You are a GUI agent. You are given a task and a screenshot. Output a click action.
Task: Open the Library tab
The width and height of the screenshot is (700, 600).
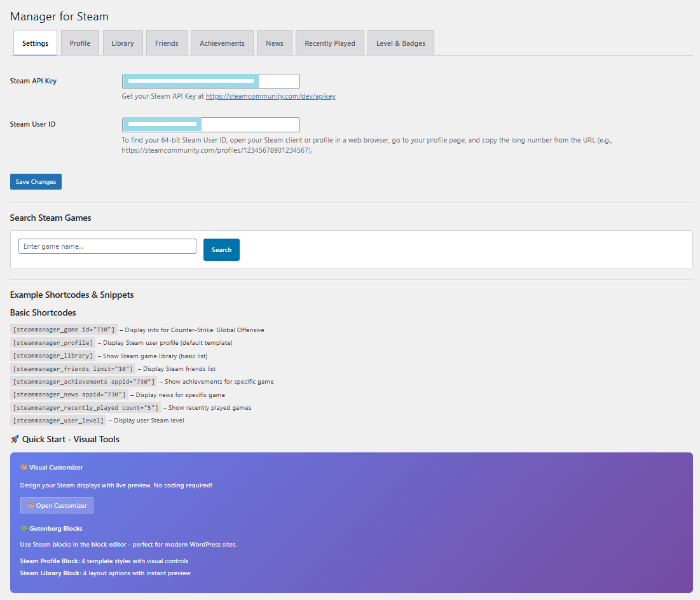pyautogui.click(x=123, y=43)
